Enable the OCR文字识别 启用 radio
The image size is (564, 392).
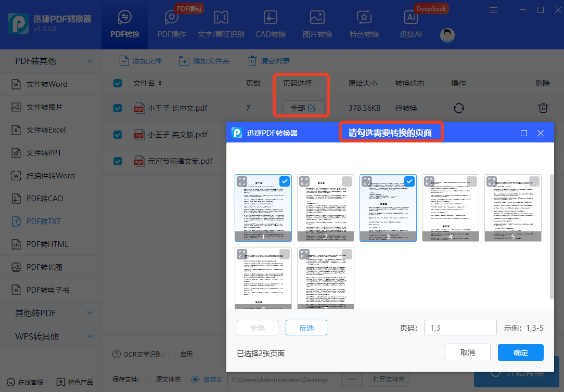tap(172, 354)
